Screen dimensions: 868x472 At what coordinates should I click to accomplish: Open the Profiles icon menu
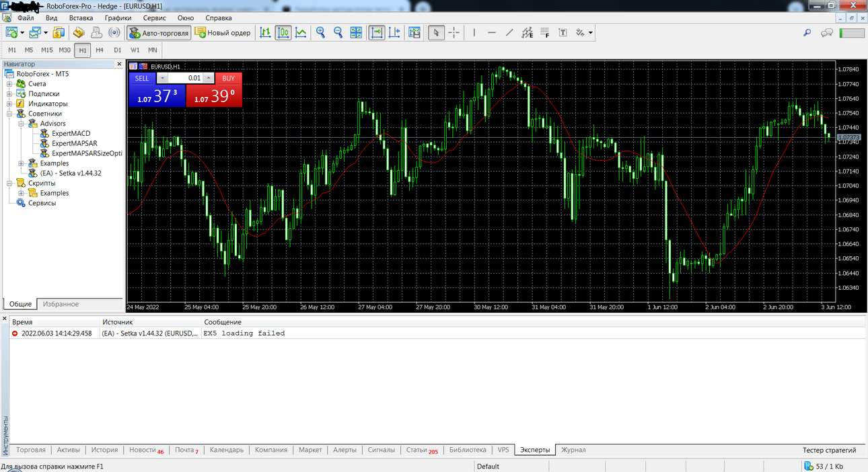[35, 32]
